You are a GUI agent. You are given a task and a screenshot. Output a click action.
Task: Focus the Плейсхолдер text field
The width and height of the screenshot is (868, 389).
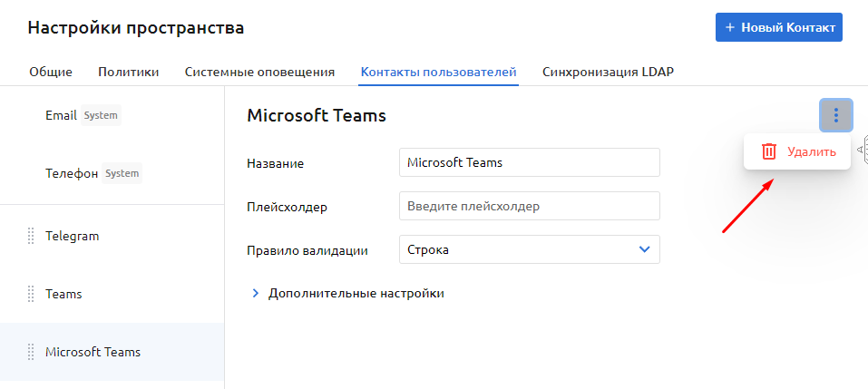pos(529,206)
